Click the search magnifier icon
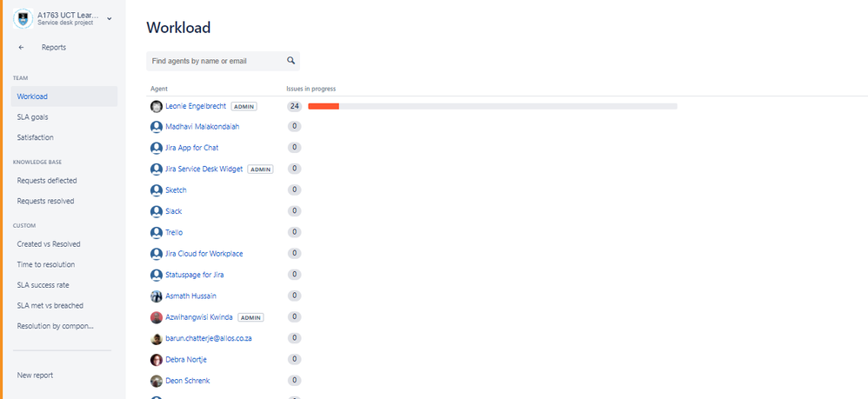The width and height of the screenshot is (868, 399). tap(291, 61)
